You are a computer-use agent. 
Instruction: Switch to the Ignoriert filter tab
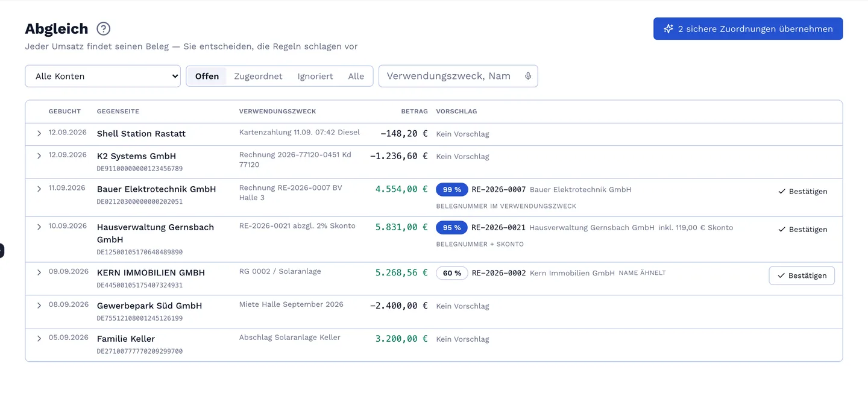(x=315, y=76)
